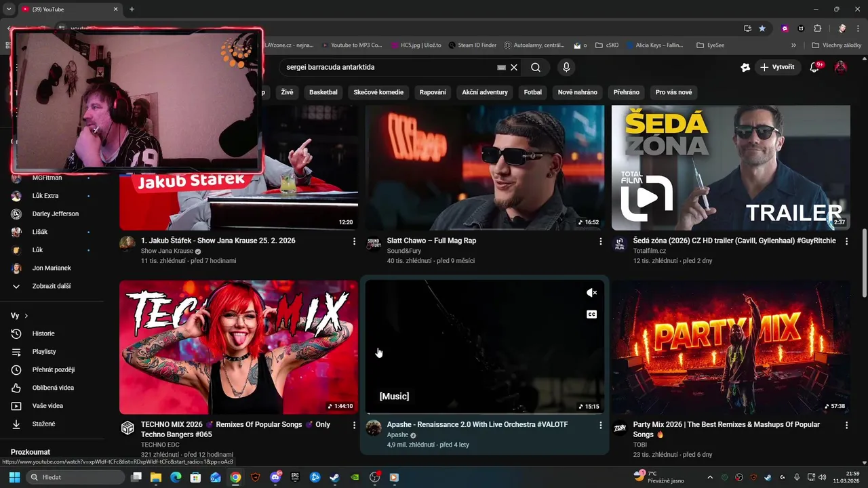Start voice search with microphone icon
Screen dimensions: 868x488
coord(566,67)
